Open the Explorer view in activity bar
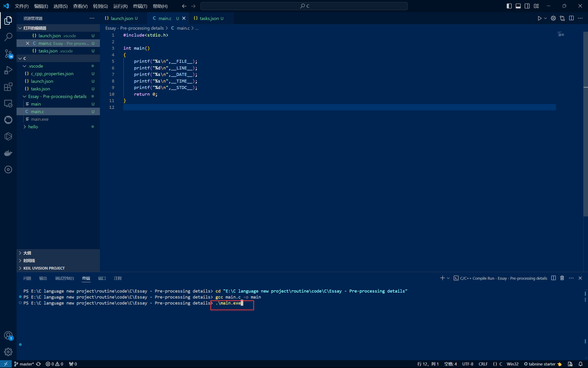The image size is (588, 368). coord(8,20)
